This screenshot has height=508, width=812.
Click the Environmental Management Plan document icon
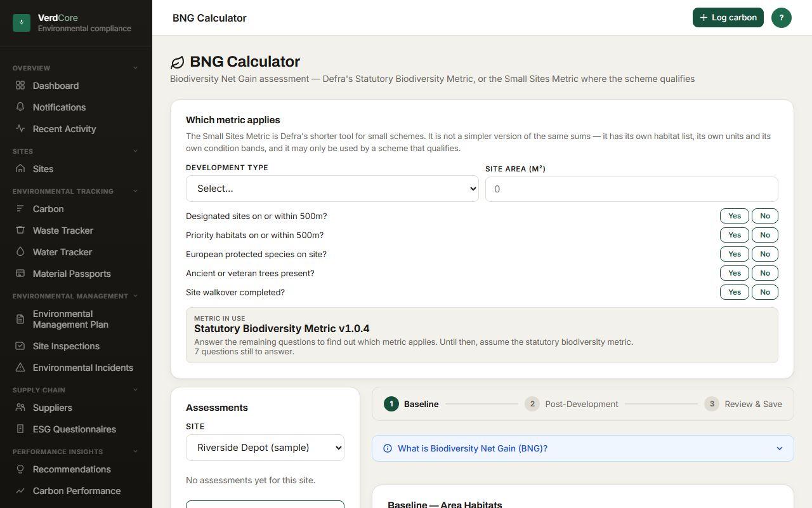tap(20, 319)
